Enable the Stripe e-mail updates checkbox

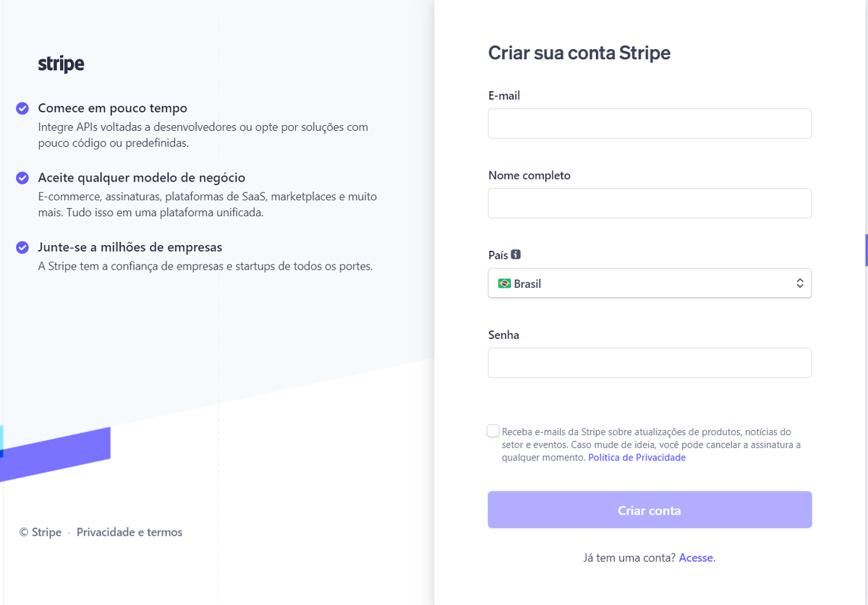point(493,432)
